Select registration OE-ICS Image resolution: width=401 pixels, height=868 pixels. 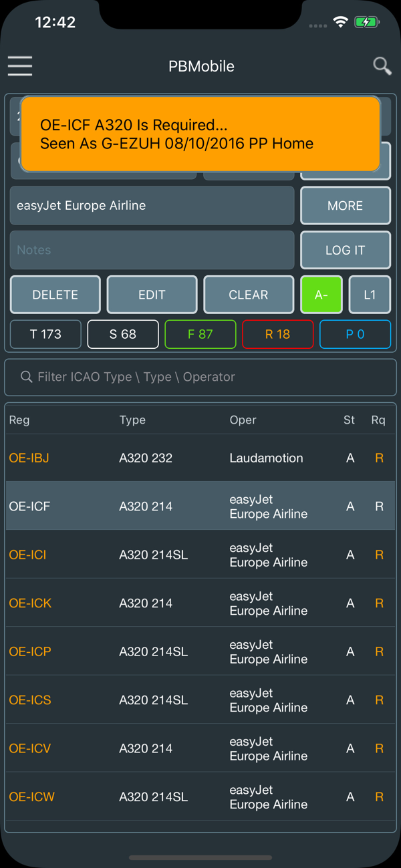(30, 700)
